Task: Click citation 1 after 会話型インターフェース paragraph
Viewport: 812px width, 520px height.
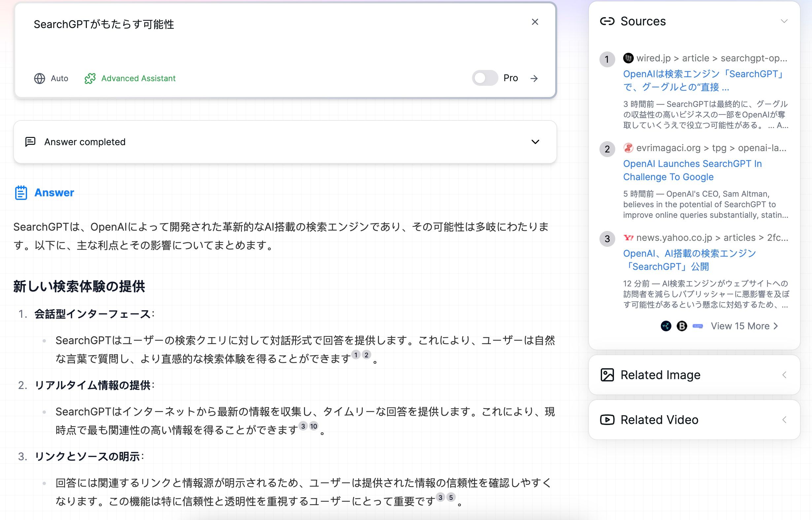Action: (356, 355)
